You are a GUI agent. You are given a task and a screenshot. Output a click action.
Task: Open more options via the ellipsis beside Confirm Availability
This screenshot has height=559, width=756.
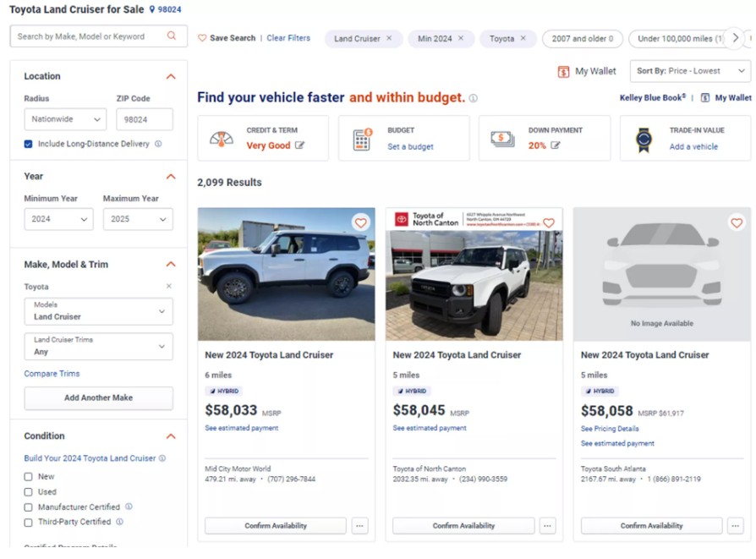pyautogui.click(x=359, y=525)
